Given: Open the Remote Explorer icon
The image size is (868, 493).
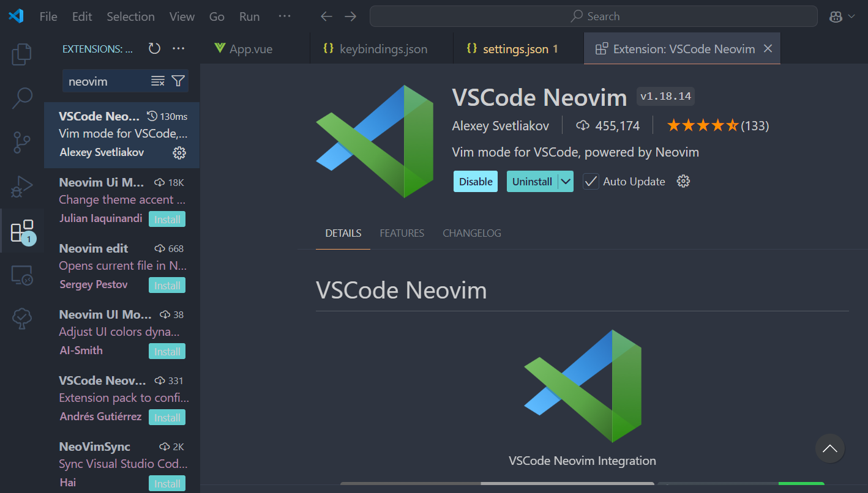Looking at the screenshot, I should [21, 275].
